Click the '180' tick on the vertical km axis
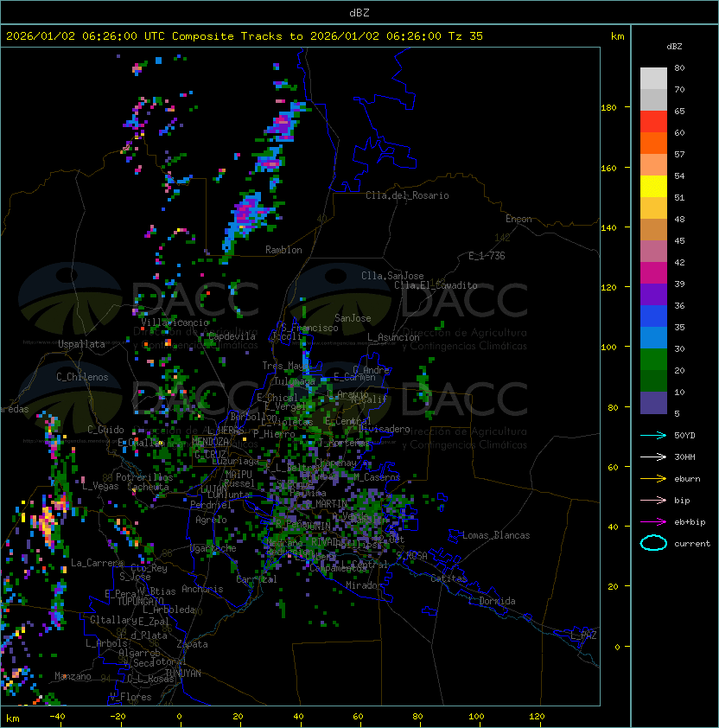The height and width of the screenshot is (728, 719). tap(608, 107)
